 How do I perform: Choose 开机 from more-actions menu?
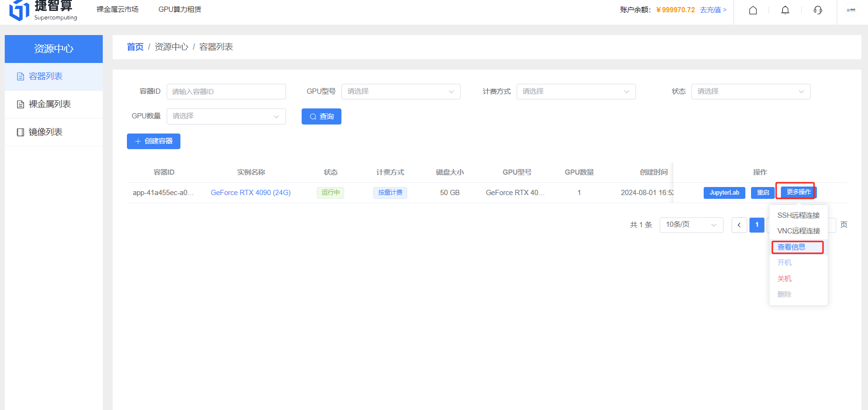[x=798, y=263]
